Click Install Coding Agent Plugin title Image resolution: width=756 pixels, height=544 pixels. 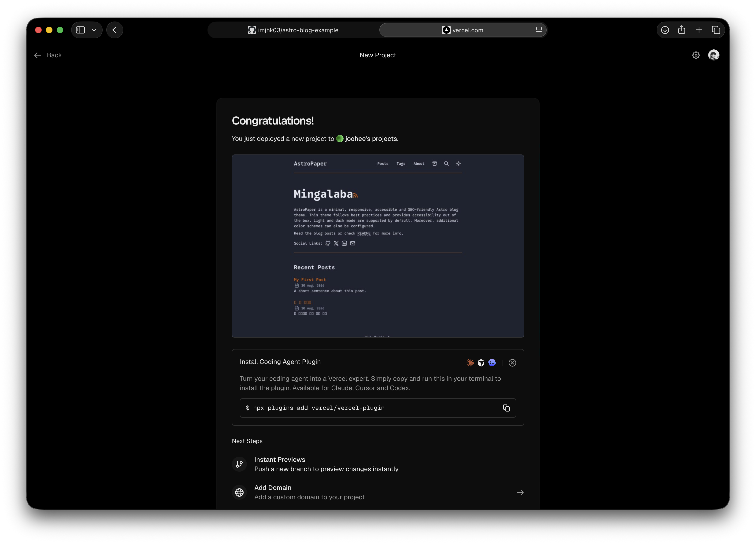click(x=280, y=362)
